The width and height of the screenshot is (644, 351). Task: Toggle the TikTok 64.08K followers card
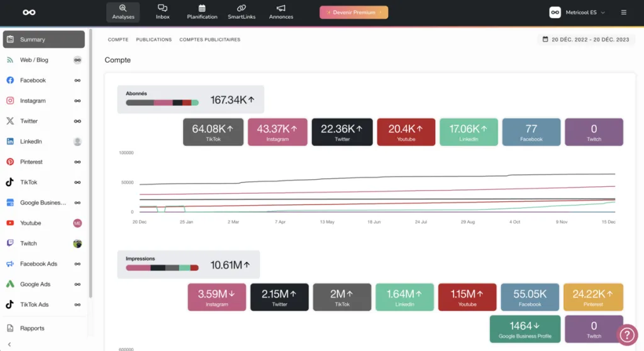(x=213, y=132)
